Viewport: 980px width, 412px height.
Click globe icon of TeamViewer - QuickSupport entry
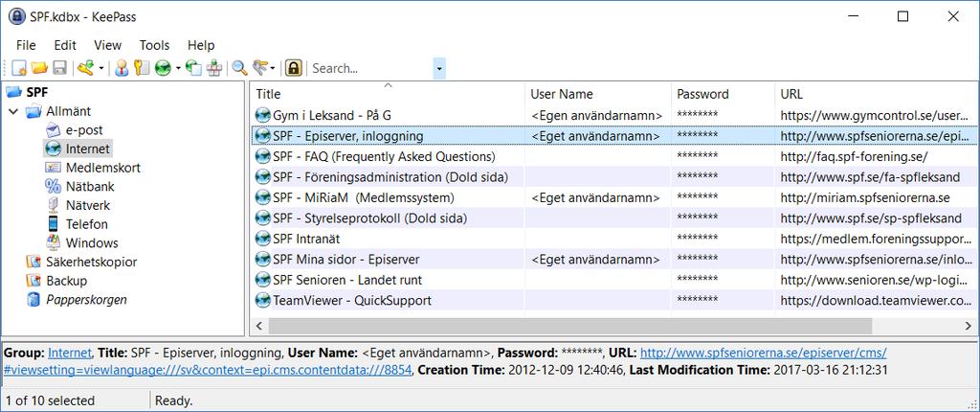[263, 301]
